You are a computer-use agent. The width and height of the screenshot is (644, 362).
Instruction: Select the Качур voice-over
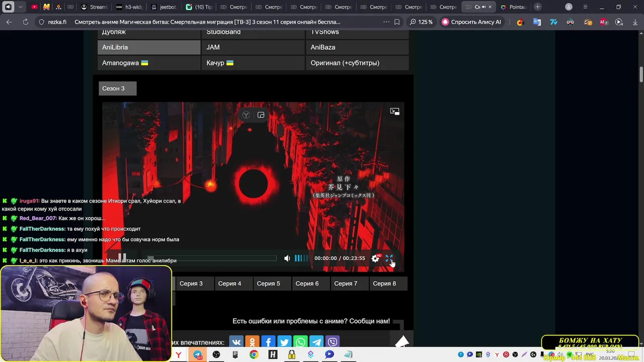point(253,63)
